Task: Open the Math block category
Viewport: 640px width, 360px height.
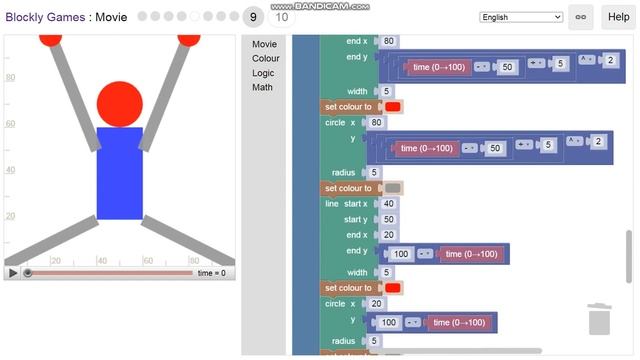Action: point(262,87)
